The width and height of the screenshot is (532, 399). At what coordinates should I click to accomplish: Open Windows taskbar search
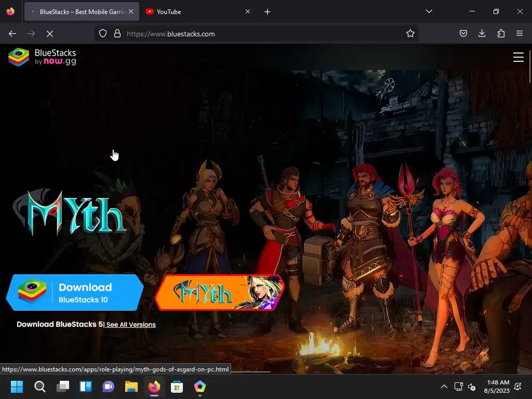[x=39, y=387]
